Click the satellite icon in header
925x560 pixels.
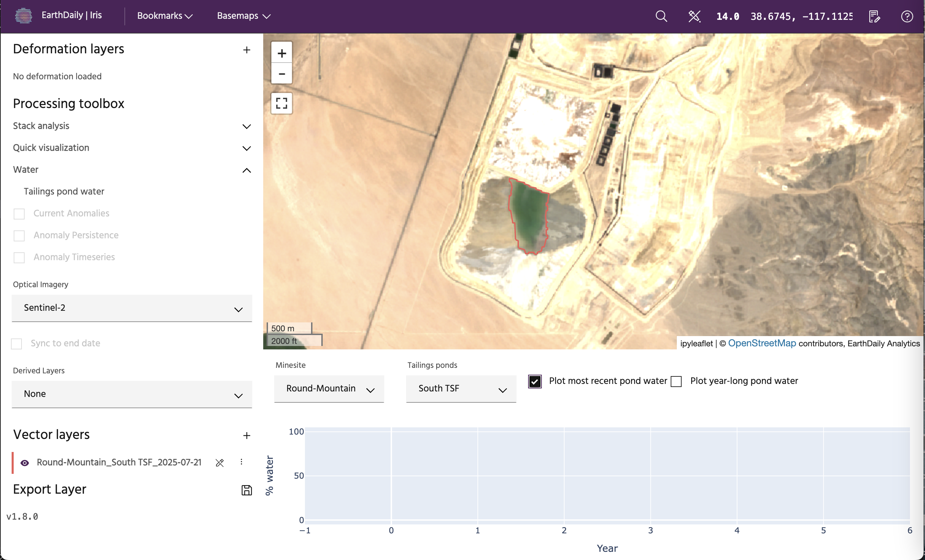tap(694, 16)
